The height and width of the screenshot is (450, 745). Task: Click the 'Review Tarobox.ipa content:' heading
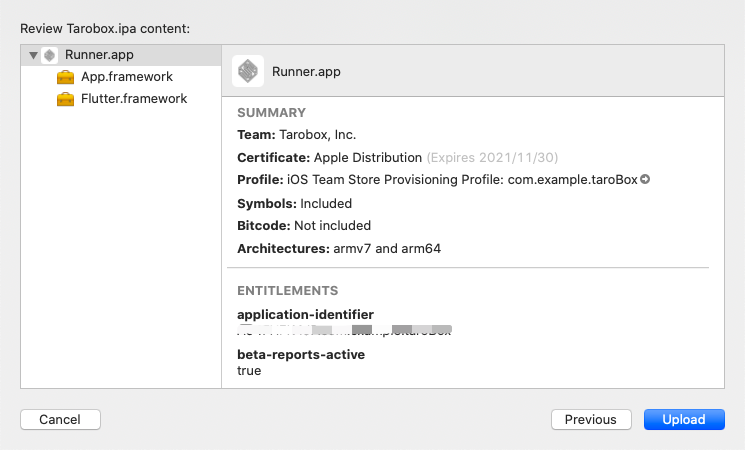pos(105,29)
